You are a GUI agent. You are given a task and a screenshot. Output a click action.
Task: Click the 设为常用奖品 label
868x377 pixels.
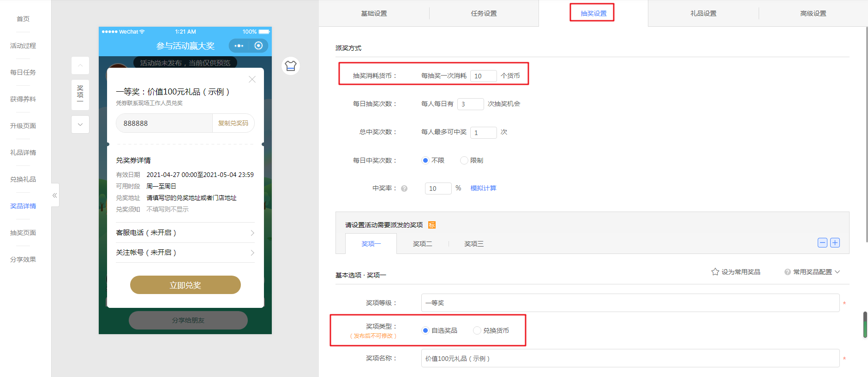741,272
